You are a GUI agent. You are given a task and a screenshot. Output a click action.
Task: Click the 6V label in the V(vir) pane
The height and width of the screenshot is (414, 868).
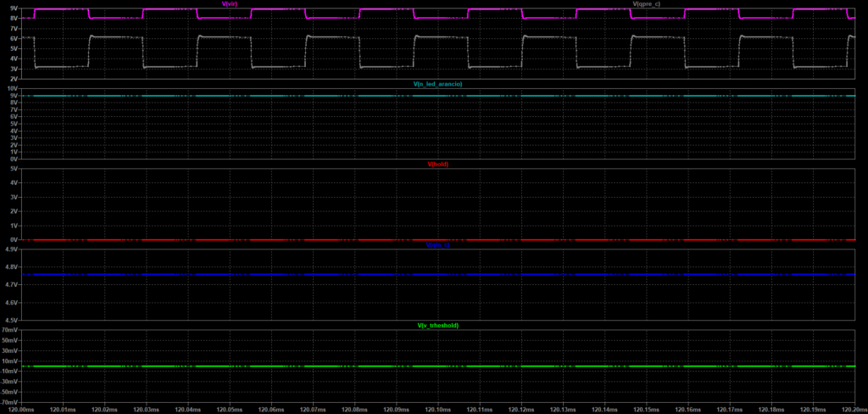(14, 38)
